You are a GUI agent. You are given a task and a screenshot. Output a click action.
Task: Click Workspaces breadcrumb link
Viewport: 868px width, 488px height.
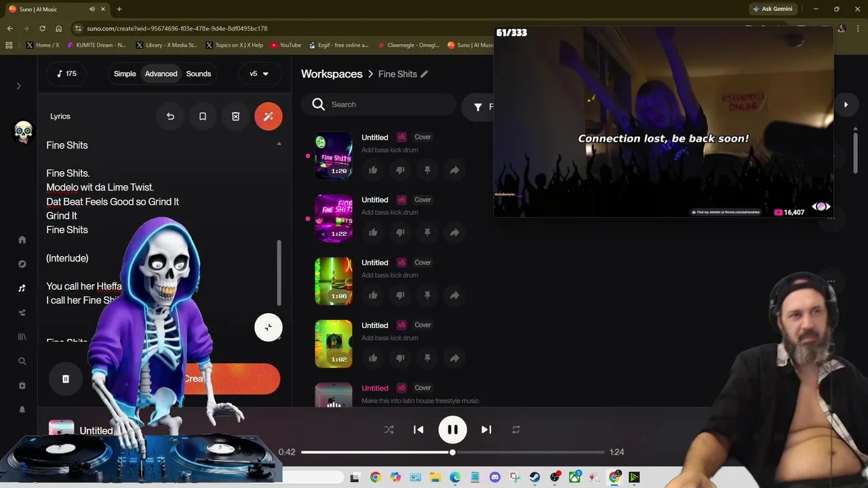pyautogui.click(x=332, y=74)
